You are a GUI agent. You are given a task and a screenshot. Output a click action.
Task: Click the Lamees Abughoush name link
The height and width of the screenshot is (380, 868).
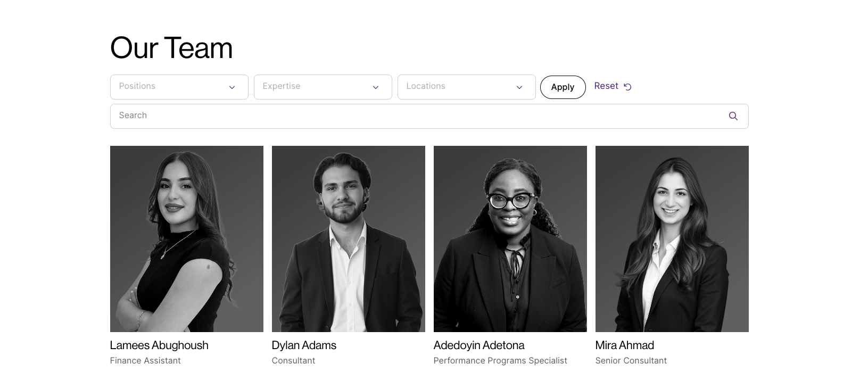[x=159, y=345]
